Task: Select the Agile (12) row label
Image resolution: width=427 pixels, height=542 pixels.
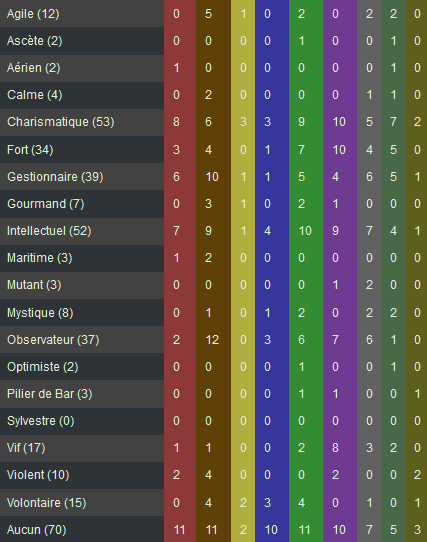Action: point(33,14)
